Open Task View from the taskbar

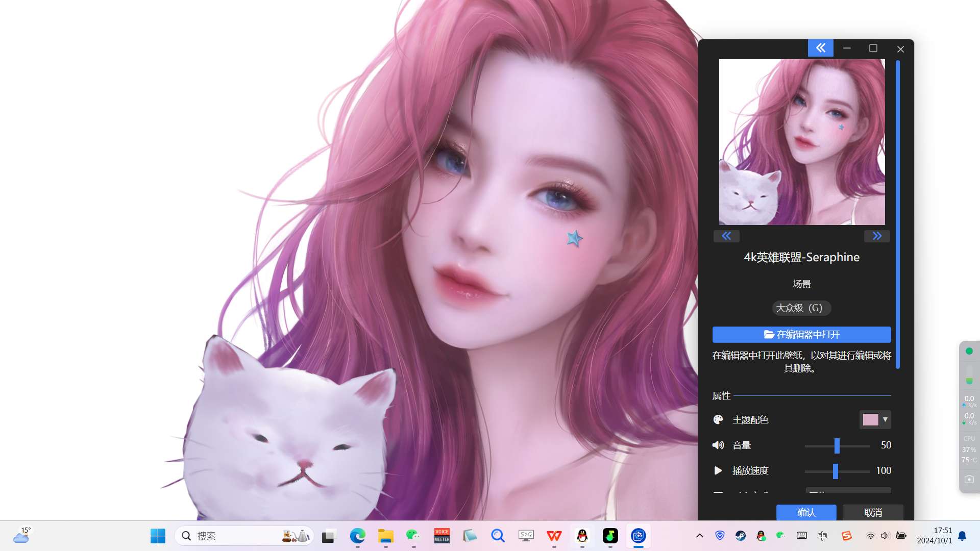point(329,536)
